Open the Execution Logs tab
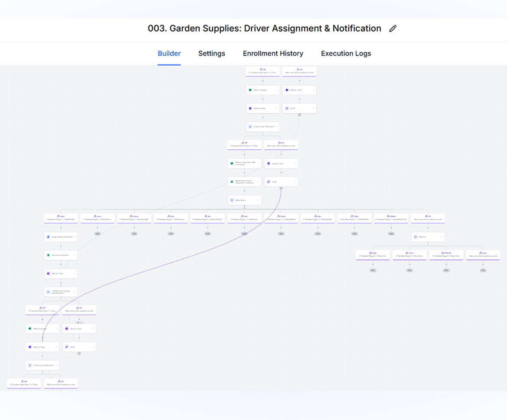This screenshot has width=507, height=420. click(346, 54)
